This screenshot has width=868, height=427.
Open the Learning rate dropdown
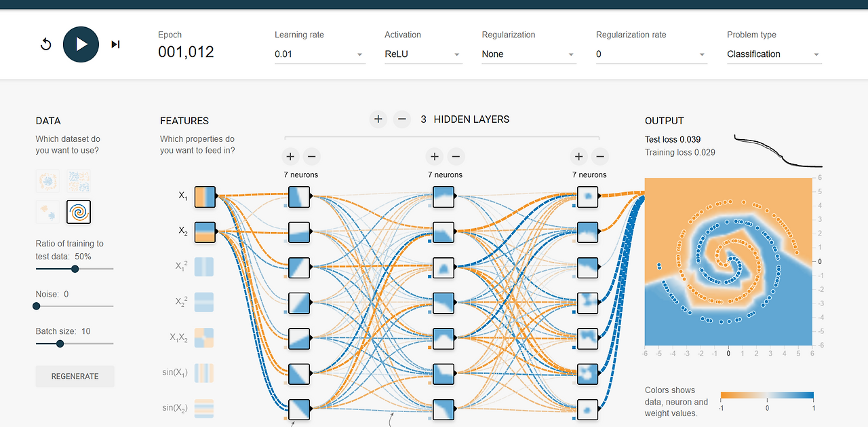pyautogui.click(x=319, y=54)
